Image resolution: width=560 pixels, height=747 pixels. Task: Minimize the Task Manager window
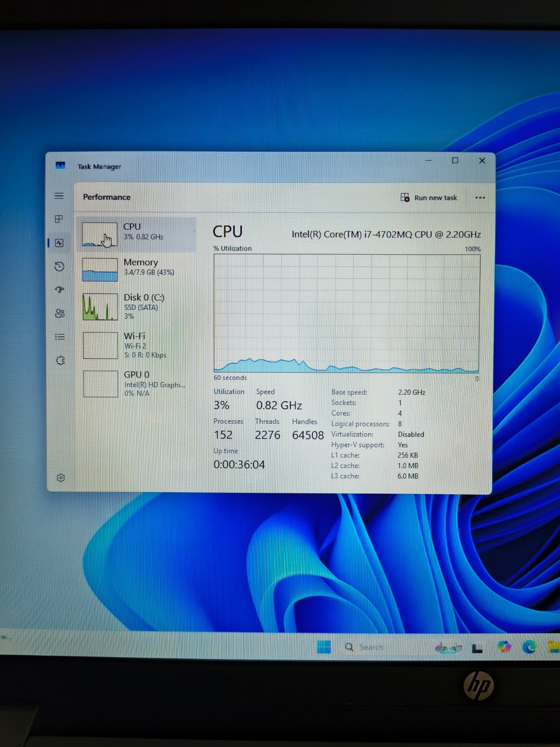428,161
